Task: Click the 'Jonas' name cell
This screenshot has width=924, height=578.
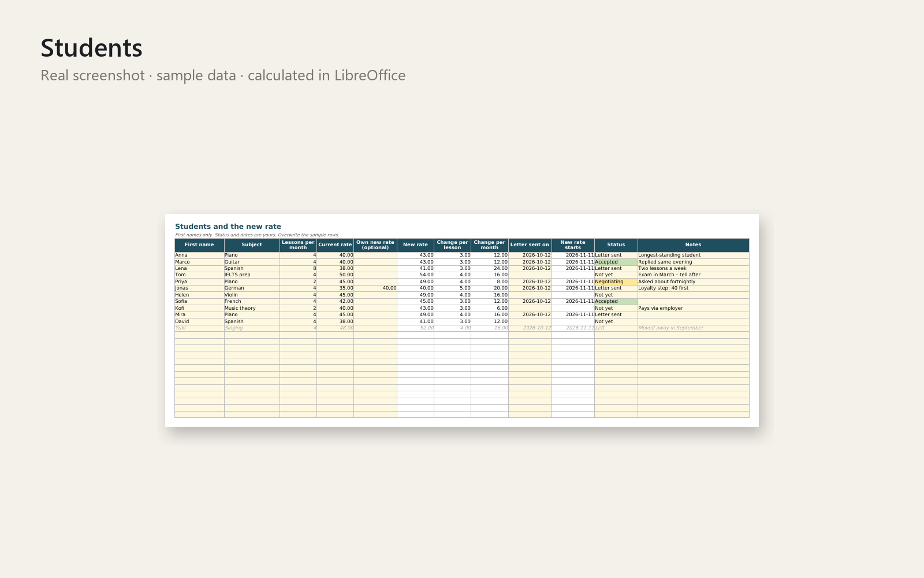Action: pos(199,288)
